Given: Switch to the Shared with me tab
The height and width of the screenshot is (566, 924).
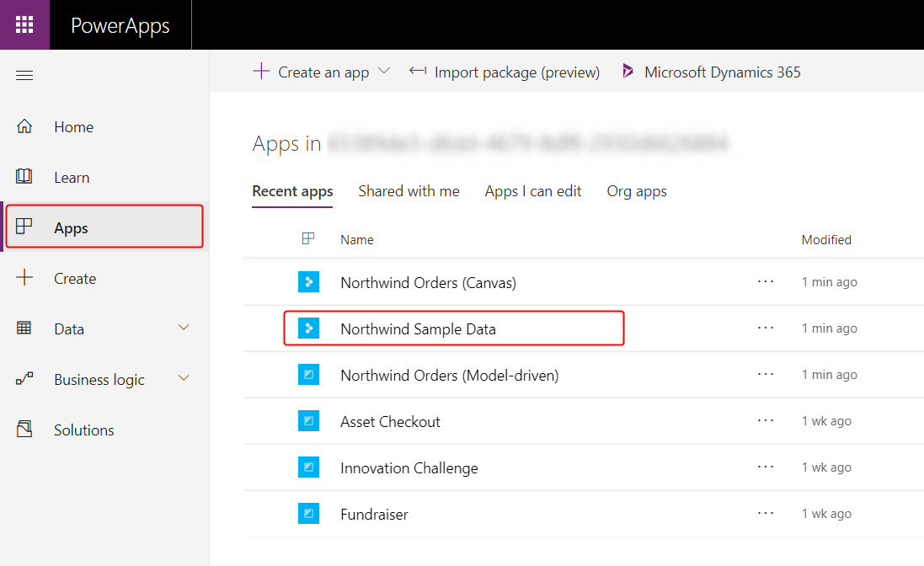Looking at the screenshot, I should [409, 191].
